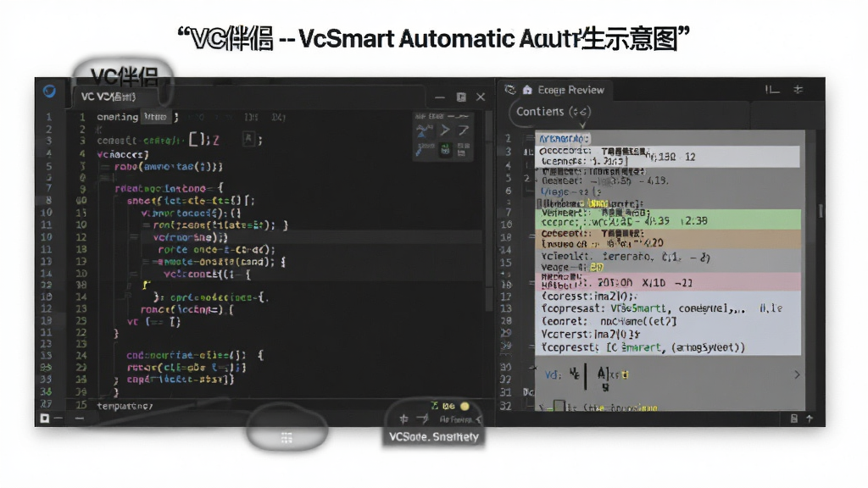Click the grid icon in the floating toolbar

[x=464, y=149]
